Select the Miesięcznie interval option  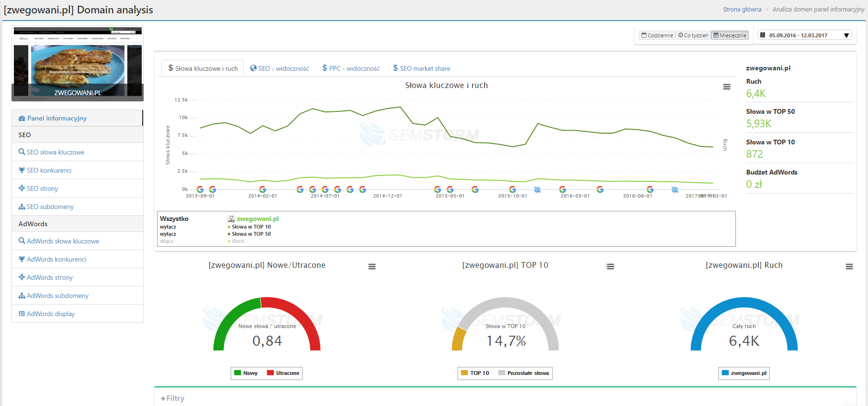click(x=730, y=35)
